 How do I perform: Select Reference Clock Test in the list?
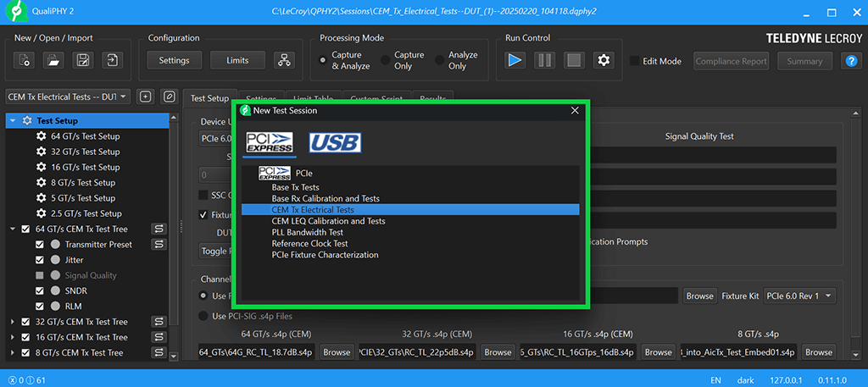point(309,244)
